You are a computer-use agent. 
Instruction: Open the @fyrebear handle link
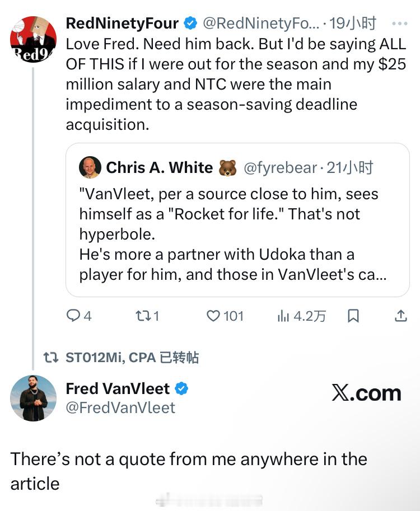point(280,167)
